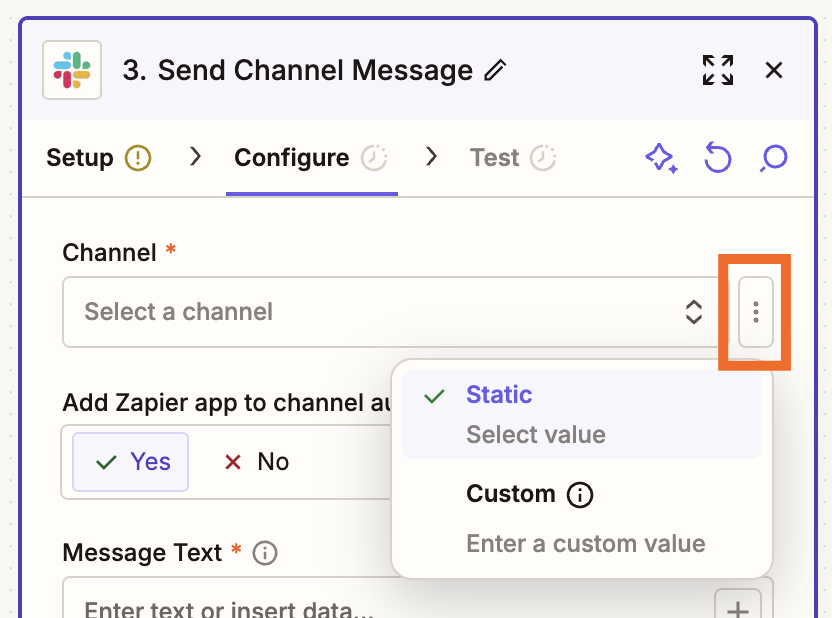This screenshot has width=832, height=618.
Task: Click the info icon beside Message Text
Action: 263,552
